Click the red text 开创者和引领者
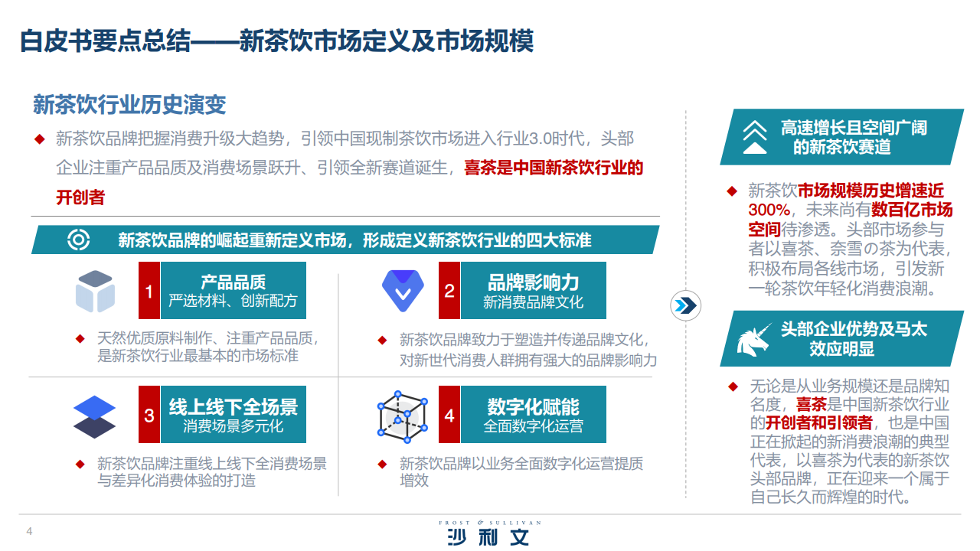This screenshot has height=551, width=980. point(819,423)
